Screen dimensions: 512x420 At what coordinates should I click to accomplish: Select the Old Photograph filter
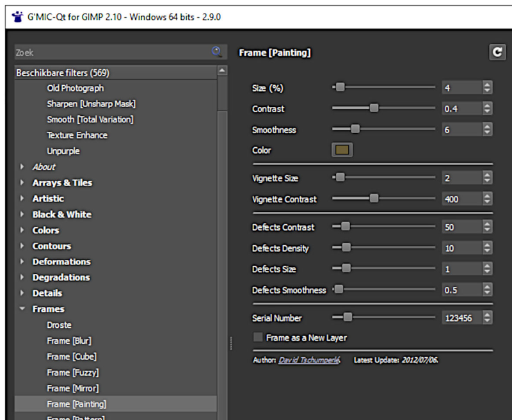[x=76, y=88]
